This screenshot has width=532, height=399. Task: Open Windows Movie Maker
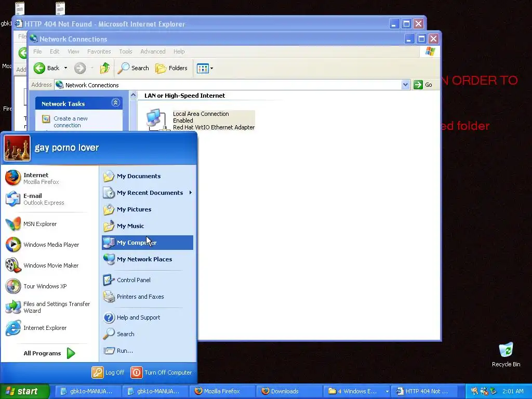point(42,265)
